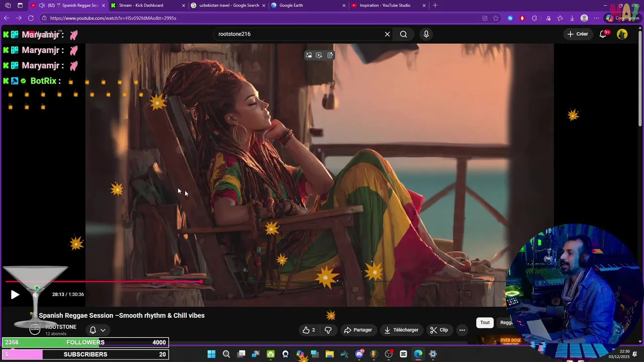The width and height of the screenshot is (644, 362).
Task: Clear the rootstone216 search text
Action: 387,34
